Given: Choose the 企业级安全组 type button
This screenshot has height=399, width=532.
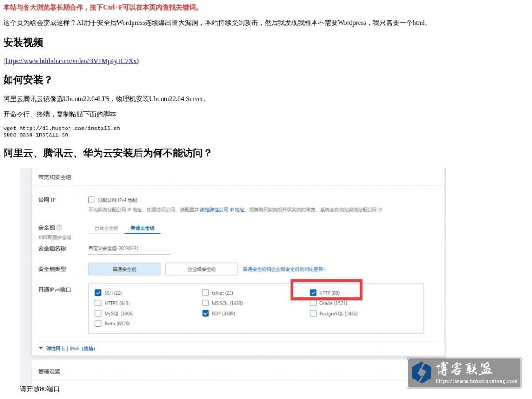Looking at the screenshot, I should [x=201, y=269].
